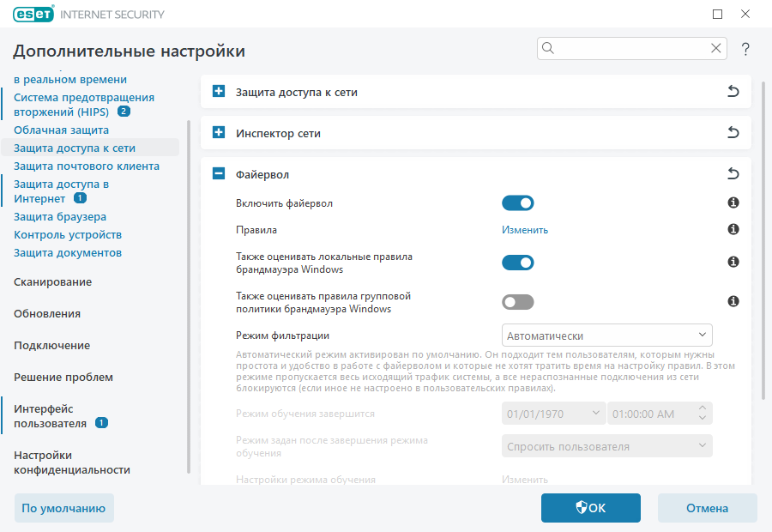Click the Интерфейс пользователя badge showing 1
772x532 pixels.
tap(101, 423)
